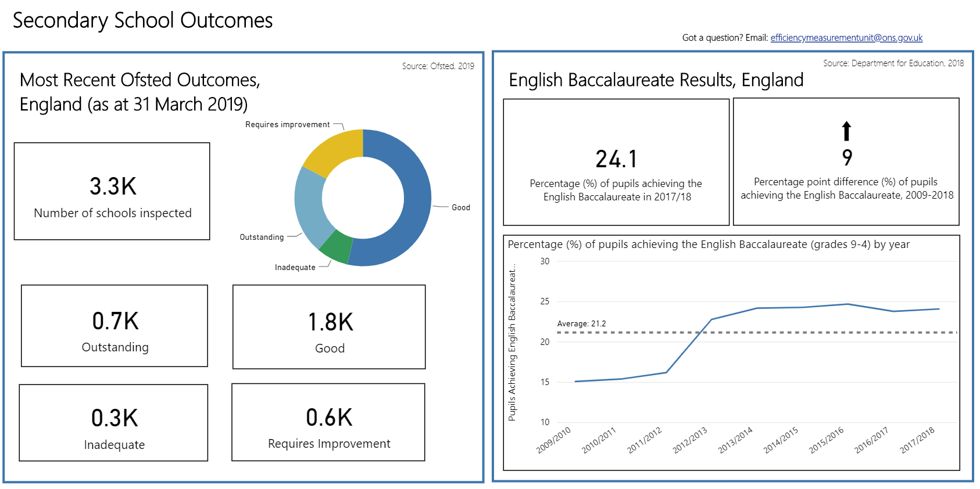Click 'Source: Department for Education, 2018' text
The image size is (980, 489).
point(893,63)
